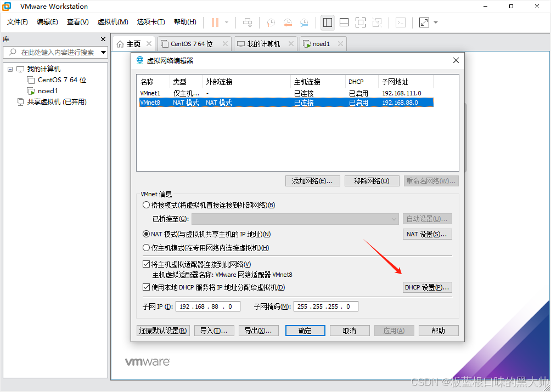Click the Unity mode toolbar icon
This screenshot has width=551, height=392.
tap(377, 22)
